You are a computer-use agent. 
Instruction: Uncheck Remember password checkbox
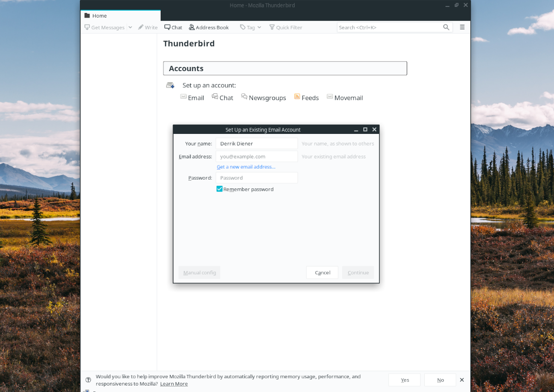tap(220, 189)
